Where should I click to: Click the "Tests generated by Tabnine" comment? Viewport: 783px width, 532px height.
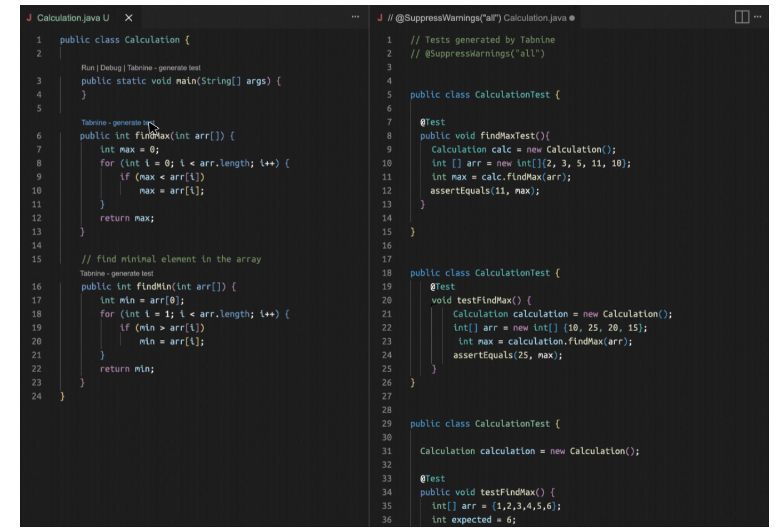pyautogui.click(x=489, y=40)
